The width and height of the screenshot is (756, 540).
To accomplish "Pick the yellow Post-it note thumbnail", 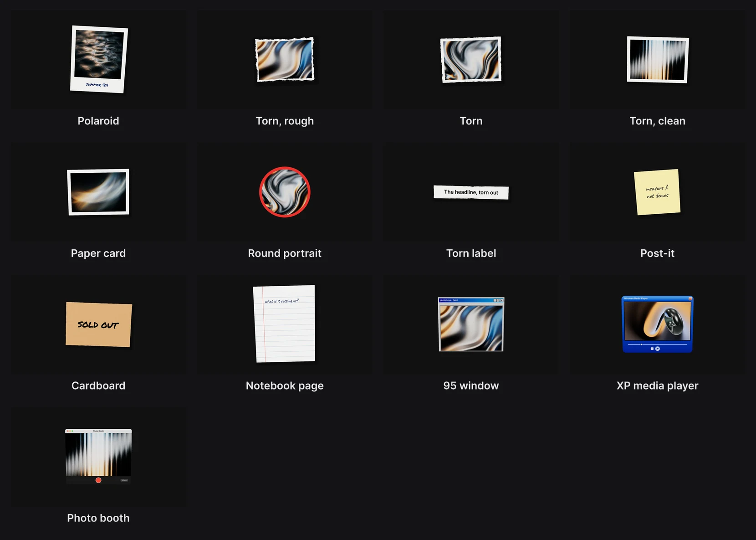I will (x=657, y=192).
